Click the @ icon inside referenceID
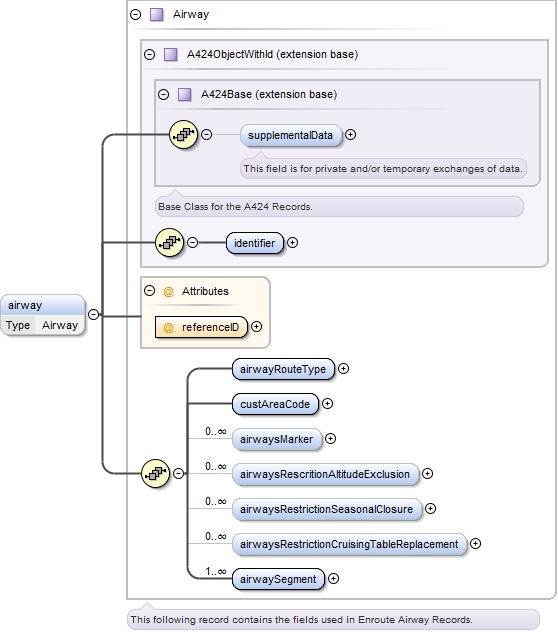 pos(168,327)
